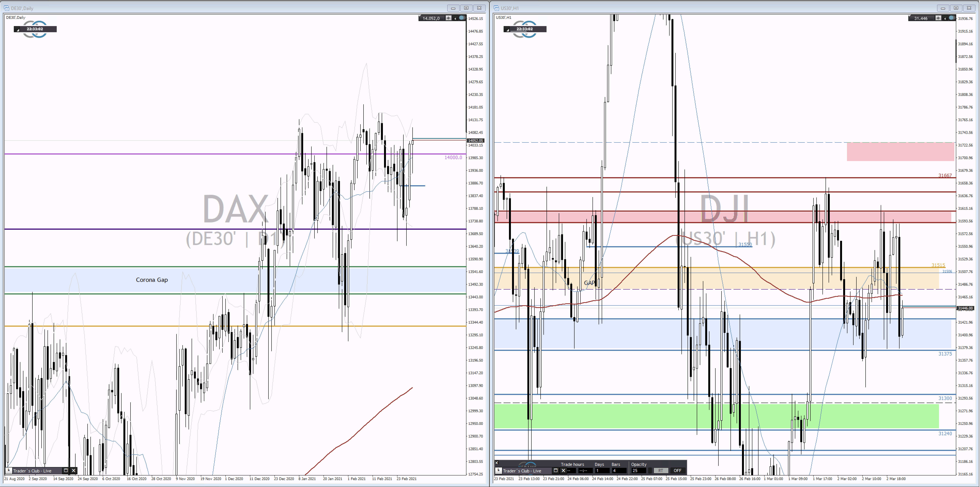
Task: Click the Trader's Club - Live label on US30 chart
Action: click(x=522, y=471)
